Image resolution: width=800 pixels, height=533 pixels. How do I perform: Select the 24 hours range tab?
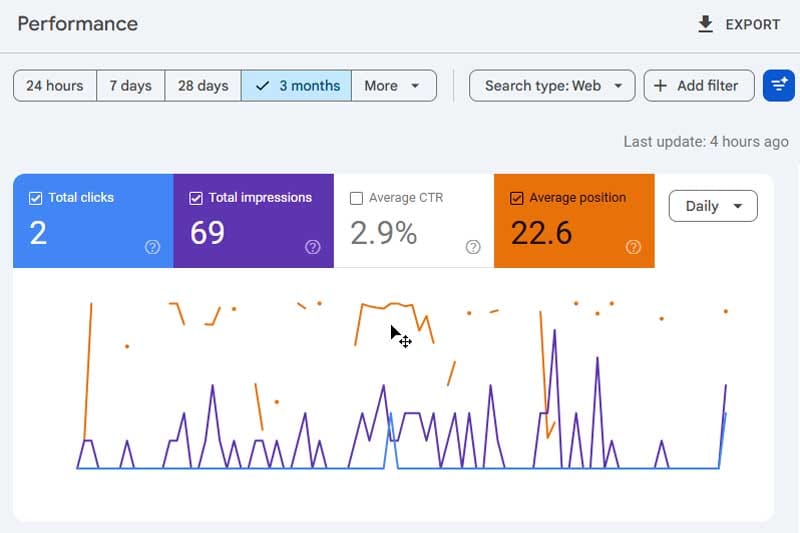point(55,86)
